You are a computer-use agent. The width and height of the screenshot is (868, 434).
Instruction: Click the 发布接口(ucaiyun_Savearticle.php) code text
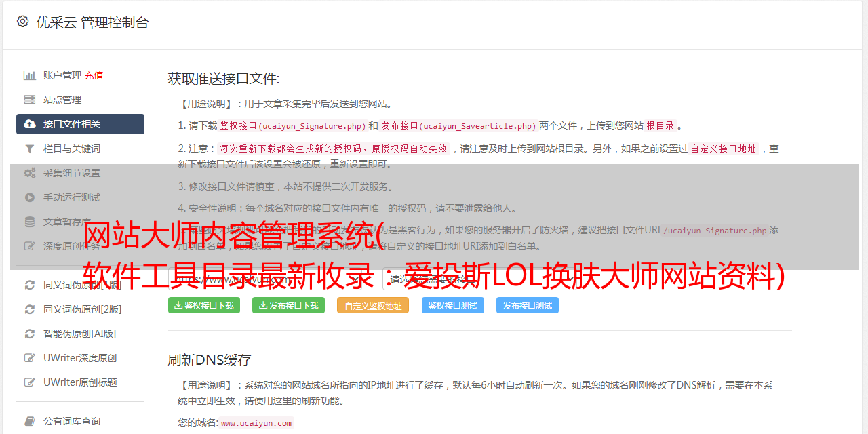pyautogui.click(x=458, y=125)
